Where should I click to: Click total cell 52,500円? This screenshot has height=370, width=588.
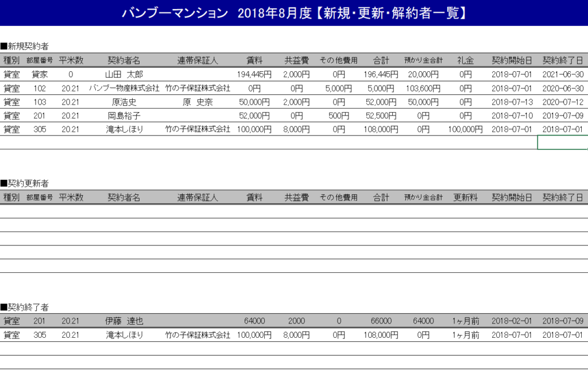point(381,115)
